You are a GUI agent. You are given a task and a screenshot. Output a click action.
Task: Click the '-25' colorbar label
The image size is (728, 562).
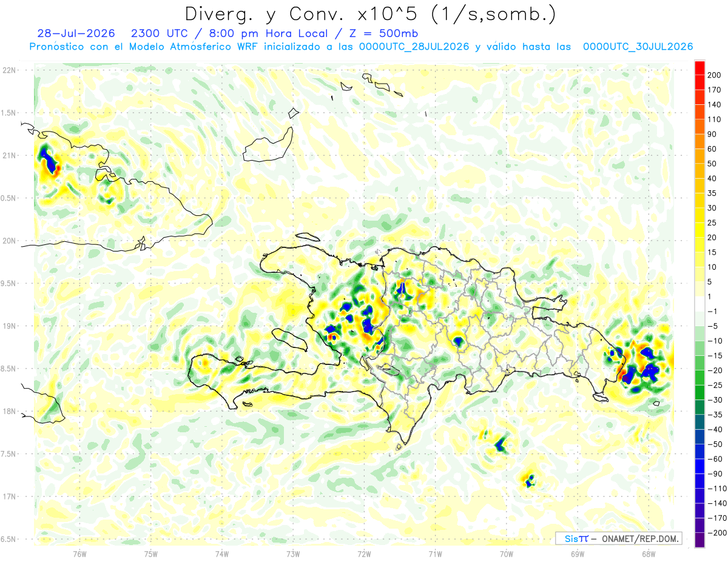[715, 385]
